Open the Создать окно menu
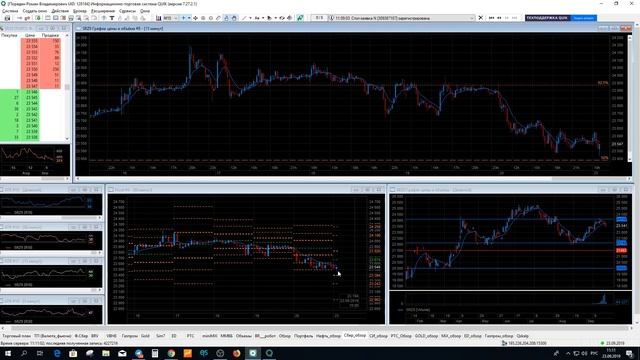This screenshot has width=640, height=360. coord(34,11)
